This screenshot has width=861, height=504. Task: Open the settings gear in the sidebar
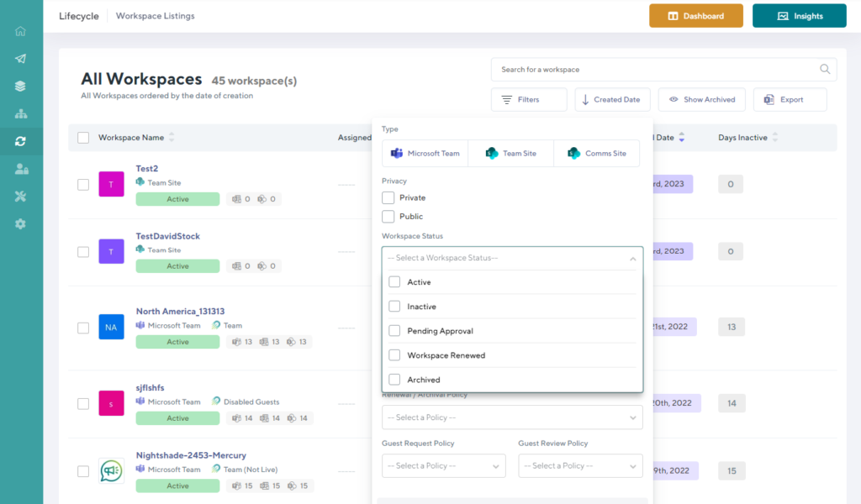(21, 223)
